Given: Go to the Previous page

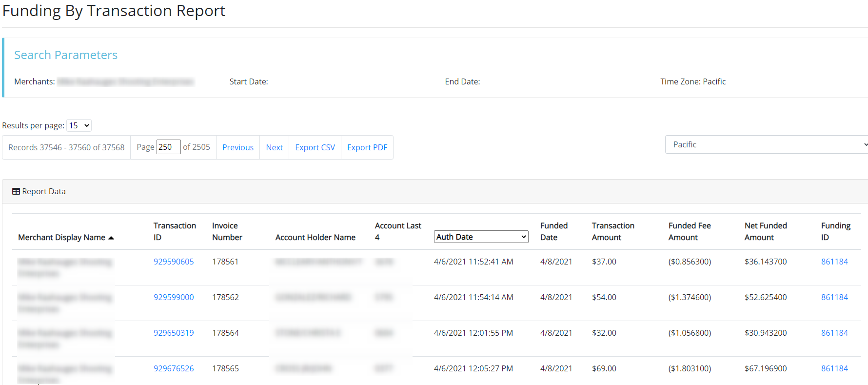Looking at the screenshot, I should pyautogui.click(x=238, y=147).
